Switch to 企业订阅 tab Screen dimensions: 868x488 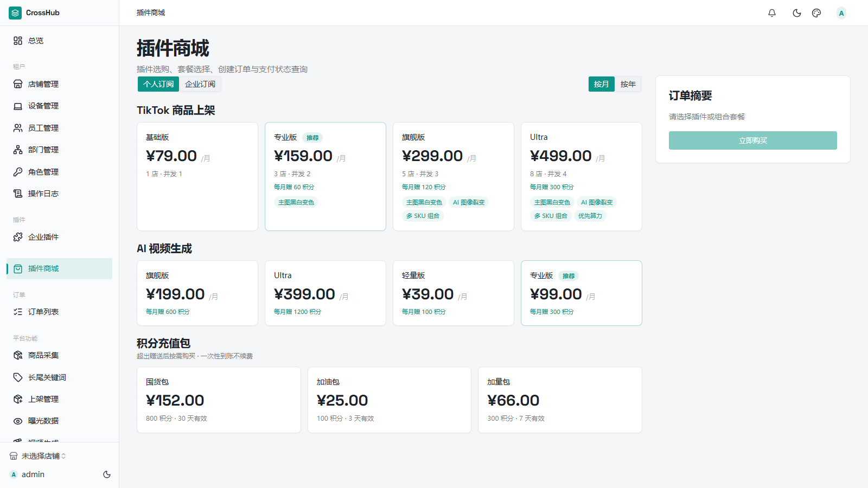(x=200, y=84)
